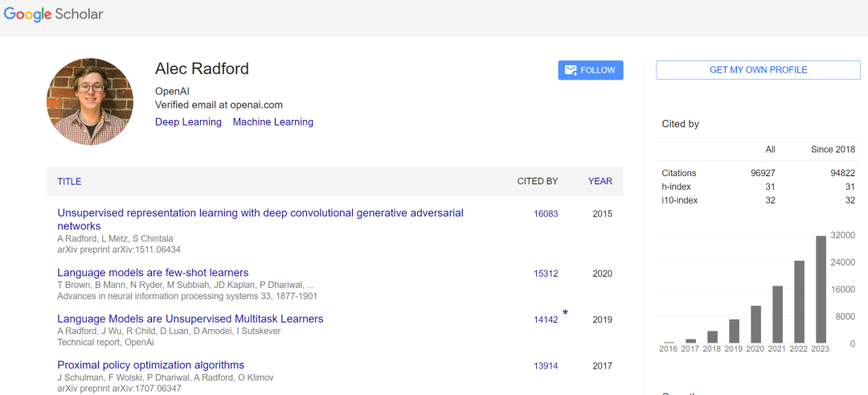This screenshot has height=395, width=868.
Task: Sort publications by TITLE column header
Action: tap(69, 181)
